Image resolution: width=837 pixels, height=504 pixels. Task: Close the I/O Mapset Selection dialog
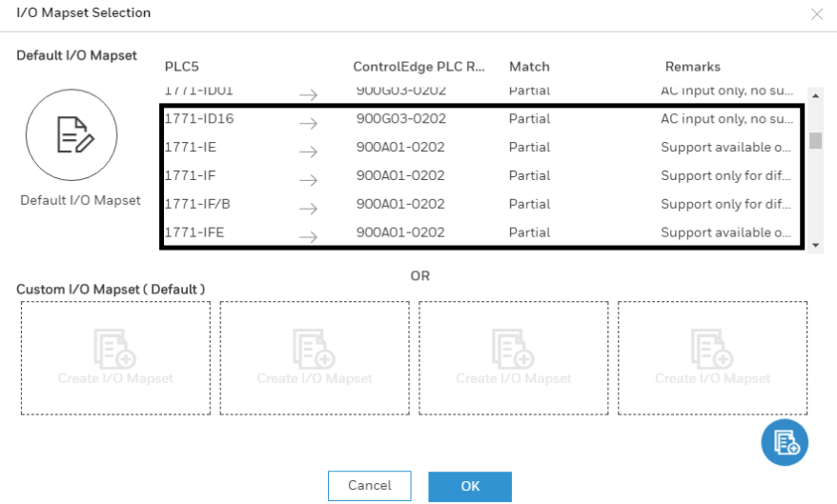click(x=817, y=14)
